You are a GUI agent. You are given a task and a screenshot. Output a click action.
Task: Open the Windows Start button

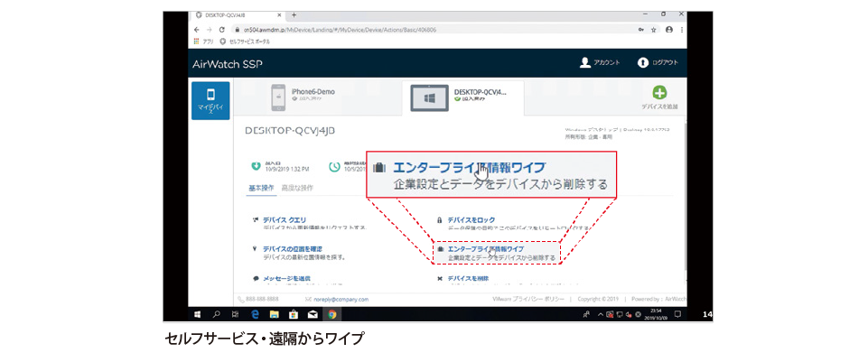pyautogui.click(x=197, y=314)
